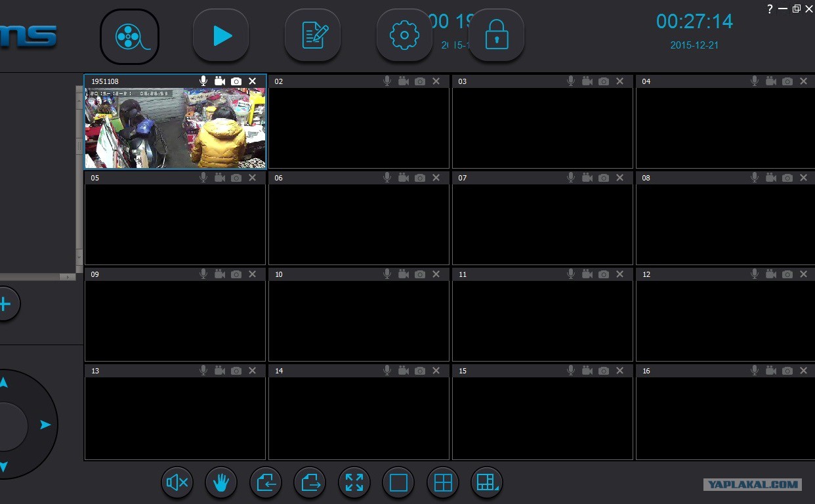Click record icon on channel 05
The image size is (815, 504).
[x=220, y=177]
